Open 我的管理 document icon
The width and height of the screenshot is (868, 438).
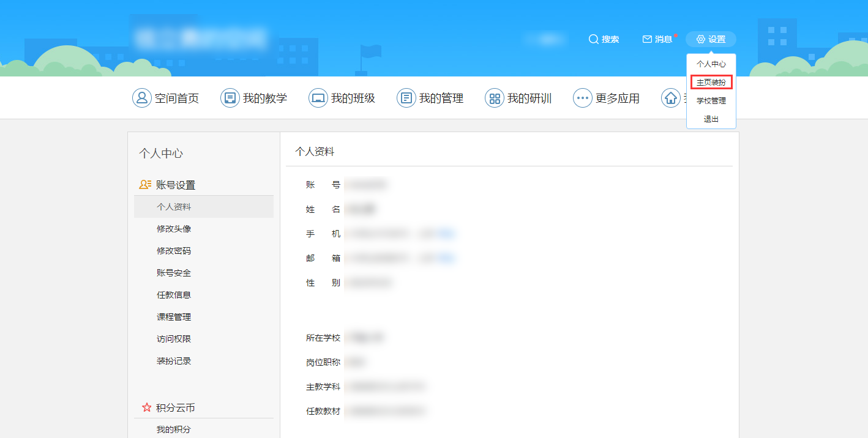406,98
